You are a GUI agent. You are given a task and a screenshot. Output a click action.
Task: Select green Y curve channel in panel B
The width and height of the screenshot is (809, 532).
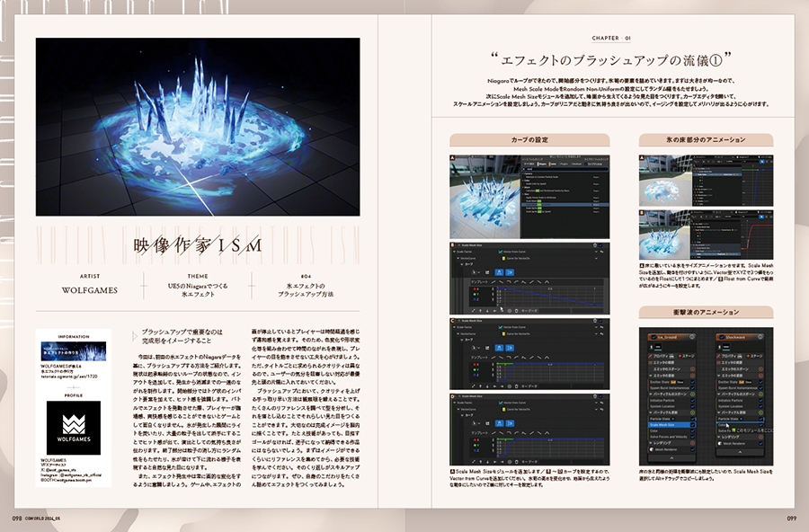[475, 294]
